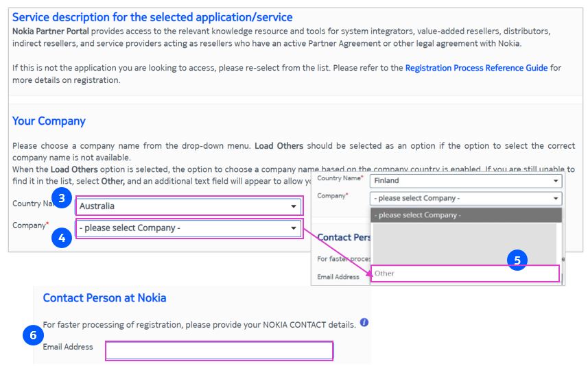Expand the Company dropdown below Australia
The width and height of the screenshot is (588, 366).
point(189,228)
